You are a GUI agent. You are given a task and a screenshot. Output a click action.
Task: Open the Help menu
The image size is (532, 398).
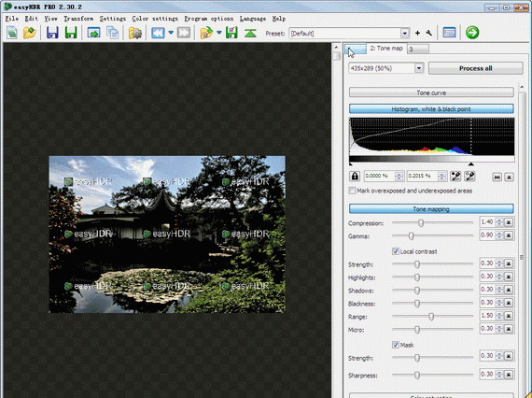pyautogui.click(x=279, y=19)
